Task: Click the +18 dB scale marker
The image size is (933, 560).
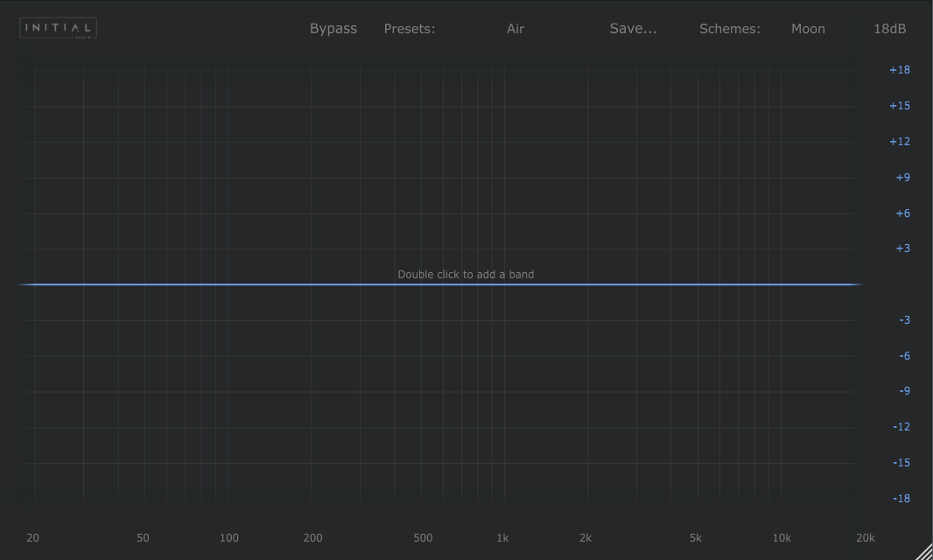Action: (x=900, y=70)
